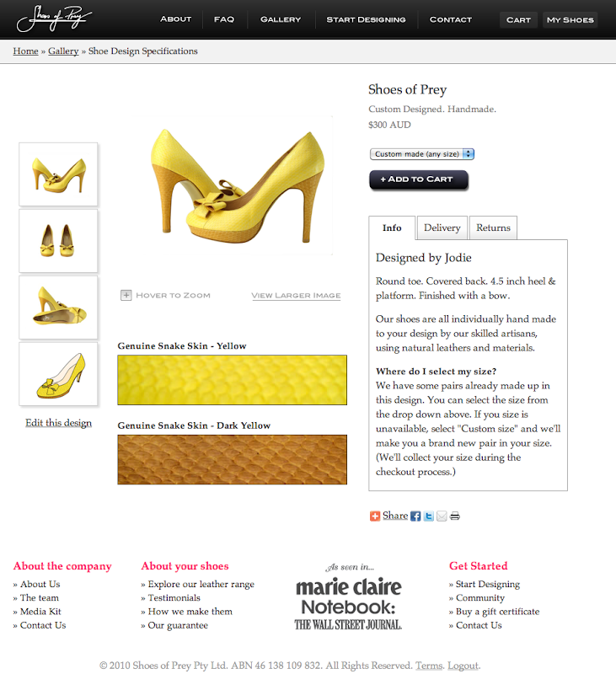Click "Genuine Snake Skin - Dark Yellow" label
The height and width of the screenshot is (674, 616).
coord(194,425)
